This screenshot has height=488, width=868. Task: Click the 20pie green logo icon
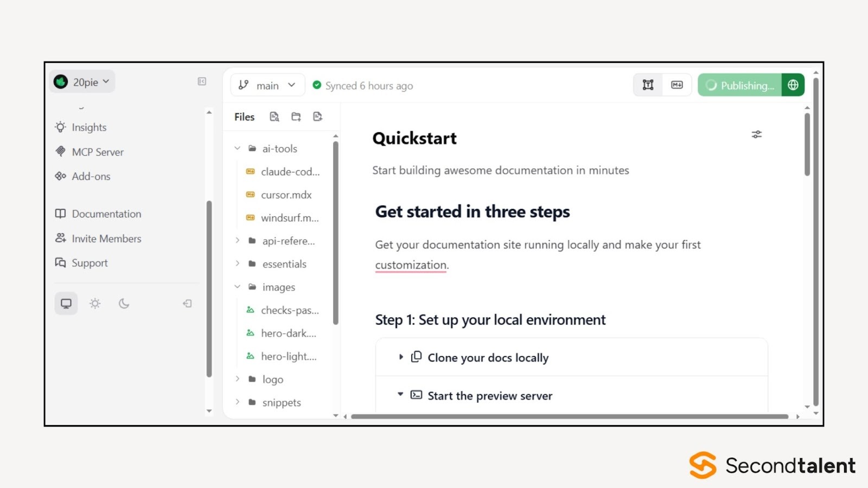tap(61, 82)
